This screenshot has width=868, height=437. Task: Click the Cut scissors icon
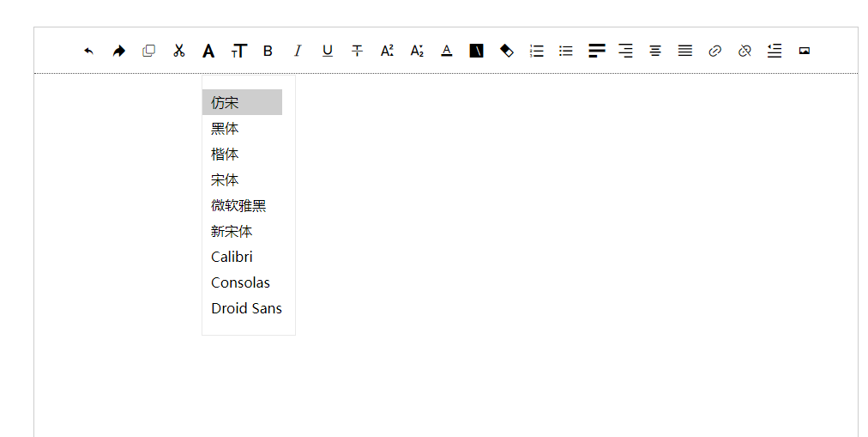[178, 51]
